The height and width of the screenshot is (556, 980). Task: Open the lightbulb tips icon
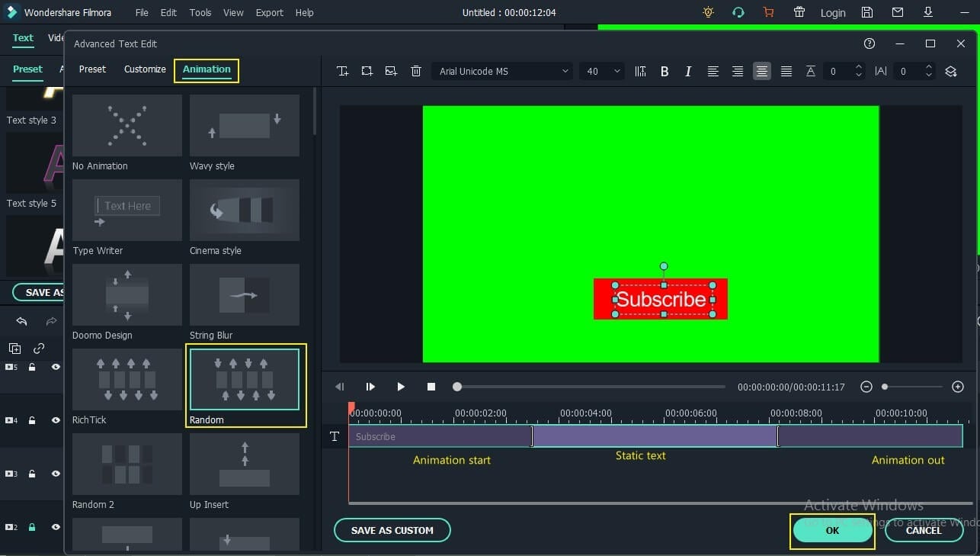[x=709, y=12]
